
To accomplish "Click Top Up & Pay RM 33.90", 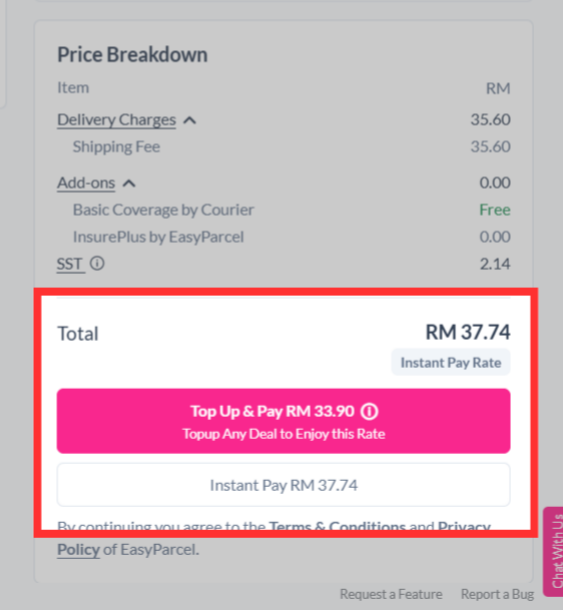I will 284,421.
